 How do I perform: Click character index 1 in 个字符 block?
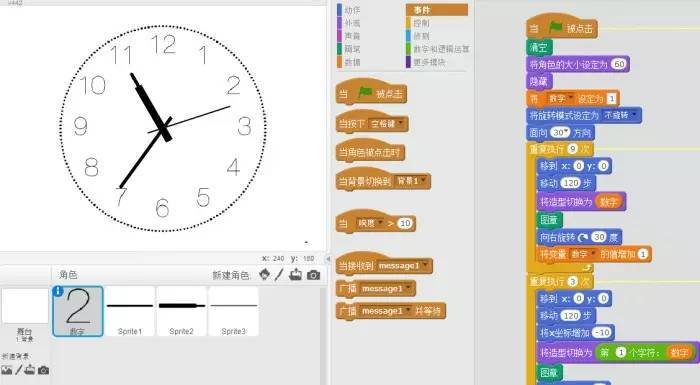point(621,352)
